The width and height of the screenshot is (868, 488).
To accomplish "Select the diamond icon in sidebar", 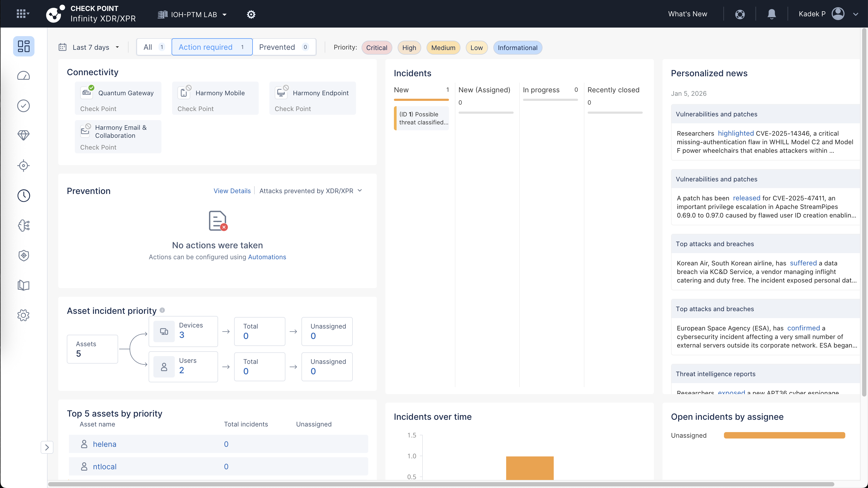I will coord(24,136).
